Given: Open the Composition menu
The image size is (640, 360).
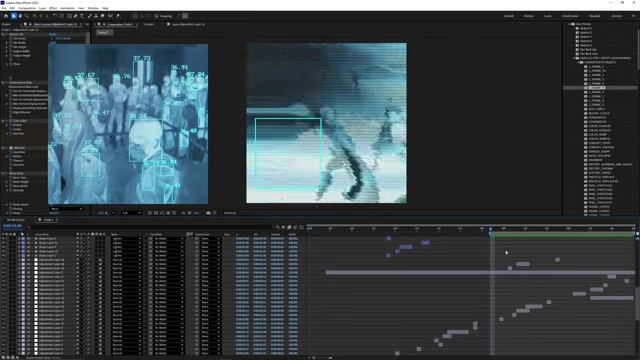Looking at the screenshot, I should pos(27,8).
